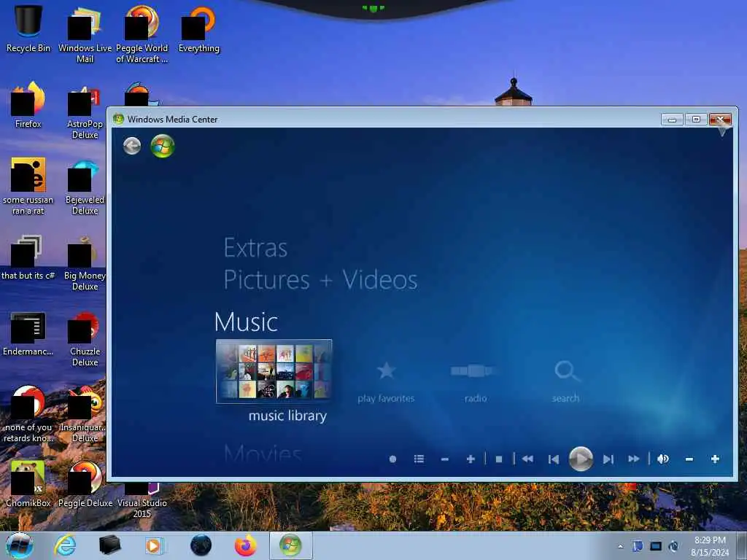Image resolution: width=747 pixels, height=560 pixels.
Task: Open the search magnifier in Music
Action: 566,371
